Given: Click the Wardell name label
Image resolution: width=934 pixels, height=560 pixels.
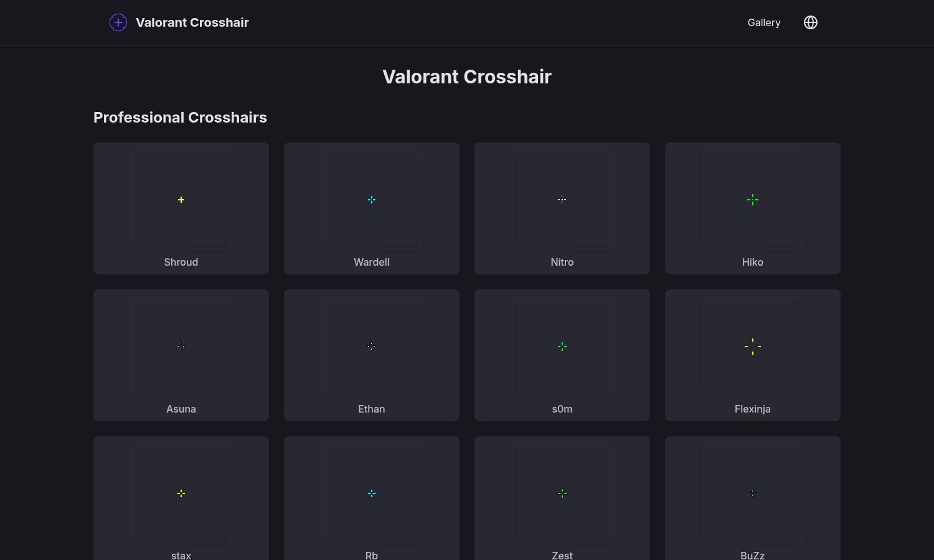Looking at the screenshot, I should (372, 262).
